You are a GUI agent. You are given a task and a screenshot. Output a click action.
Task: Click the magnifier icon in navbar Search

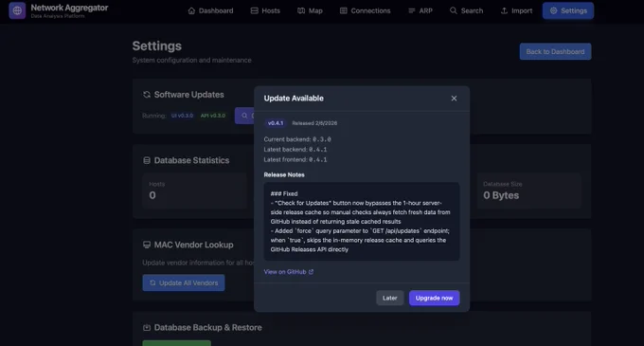pos(453,10)
